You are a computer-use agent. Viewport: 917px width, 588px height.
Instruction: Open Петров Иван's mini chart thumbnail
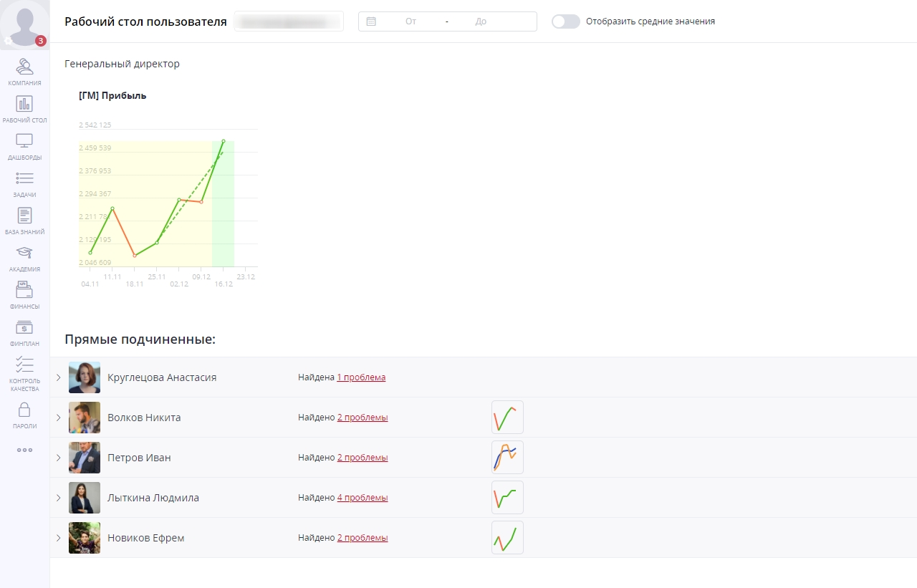(507, 458)
